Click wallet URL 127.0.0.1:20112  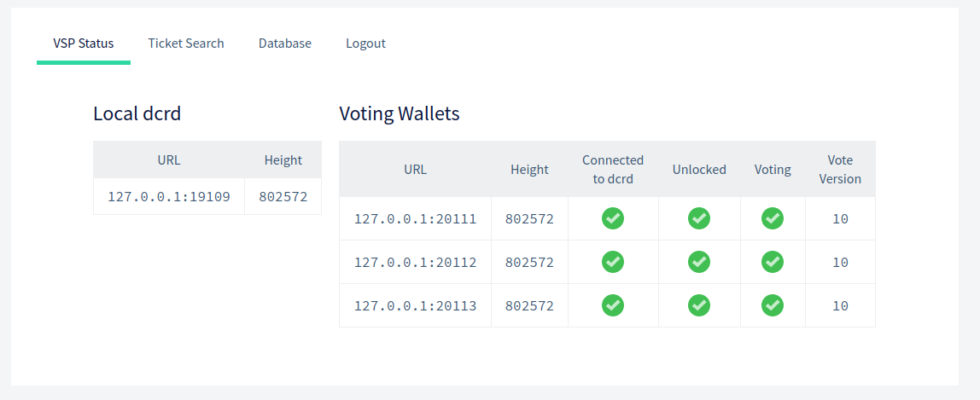click(x=415, y=263)
